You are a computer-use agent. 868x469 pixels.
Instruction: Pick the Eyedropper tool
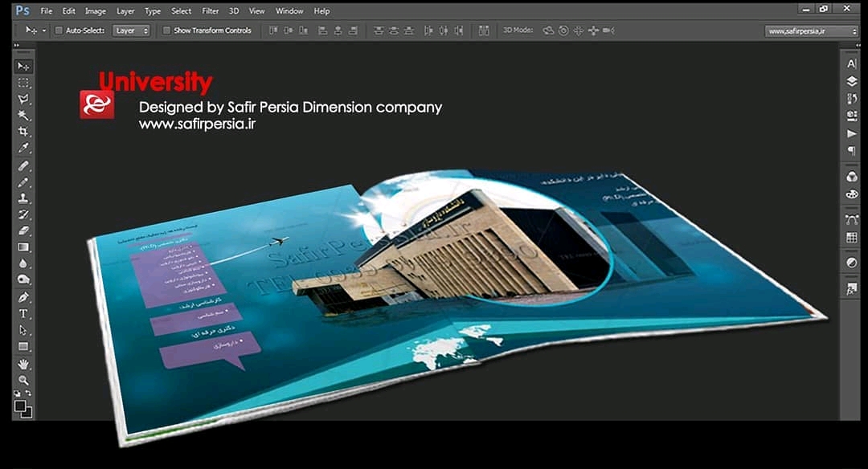coord(23,149)
